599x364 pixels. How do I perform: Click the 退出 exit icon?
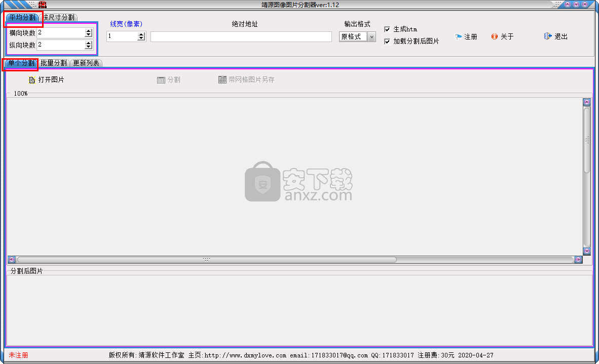(x=548, y=36)
